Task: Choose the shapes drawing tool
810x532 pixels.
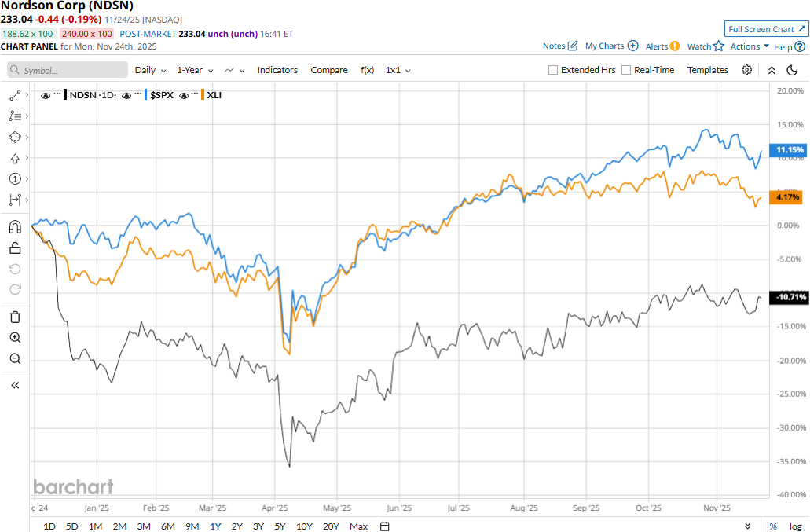Action: pos(15,137)
